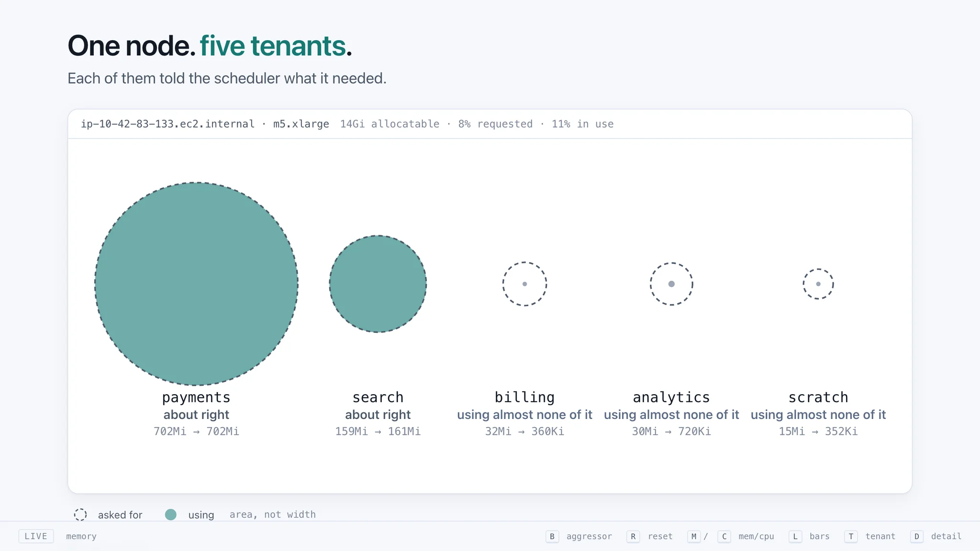Select the analytics dashed request circle
Image resolution: width=980 pixels, height=551 pixels.
coord(671,284)
